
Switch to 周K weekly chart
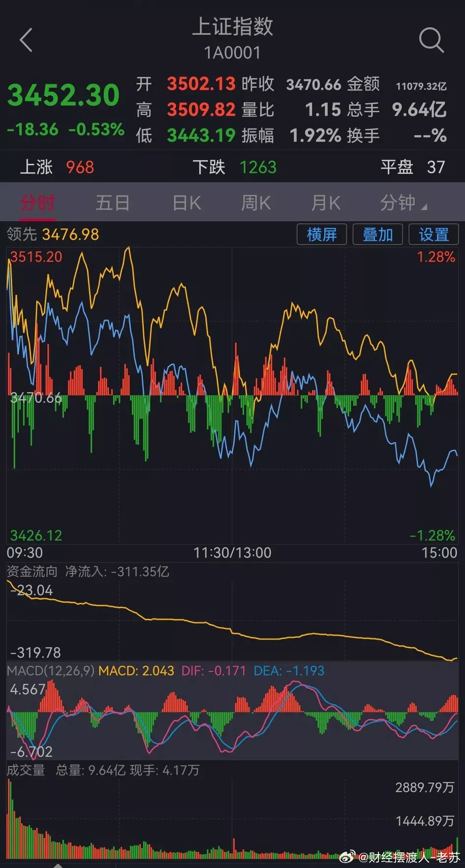click(x=256, y=202)
